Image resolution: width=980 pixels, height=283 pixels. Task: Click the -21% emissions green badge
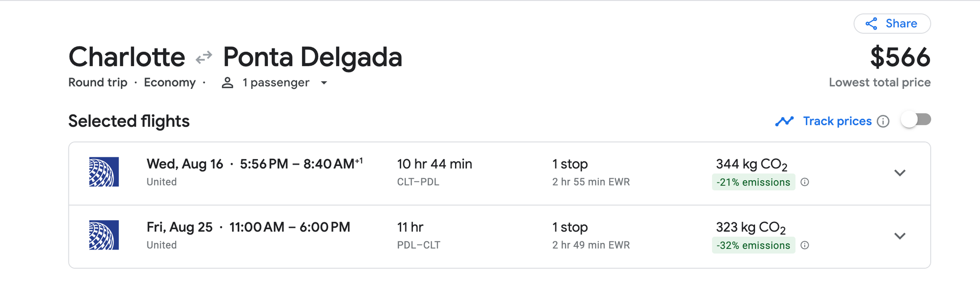click(x=753, y=182)
